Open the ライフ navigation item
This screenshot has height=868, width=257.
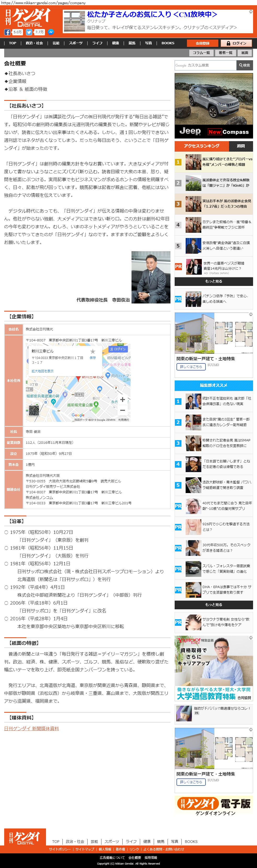click(x=98, y=43)
